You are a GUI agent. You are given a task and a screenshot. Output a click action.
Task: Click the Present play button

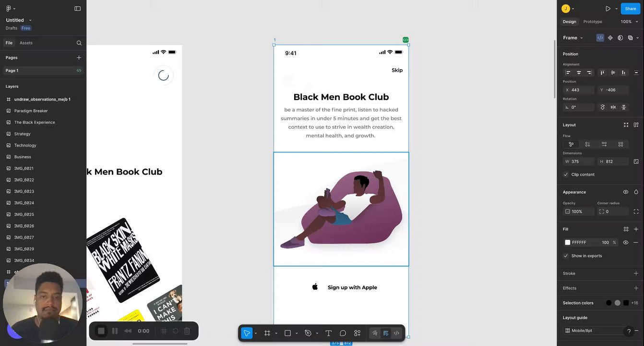click(608, 9)
